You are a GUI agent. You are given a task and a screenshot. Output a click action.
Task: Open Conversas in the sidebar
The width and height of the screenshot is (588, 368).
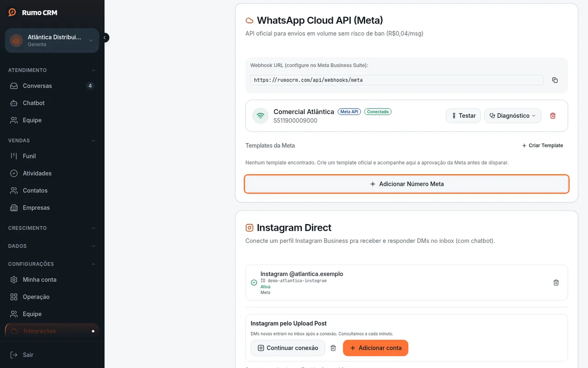click(52, 86)
